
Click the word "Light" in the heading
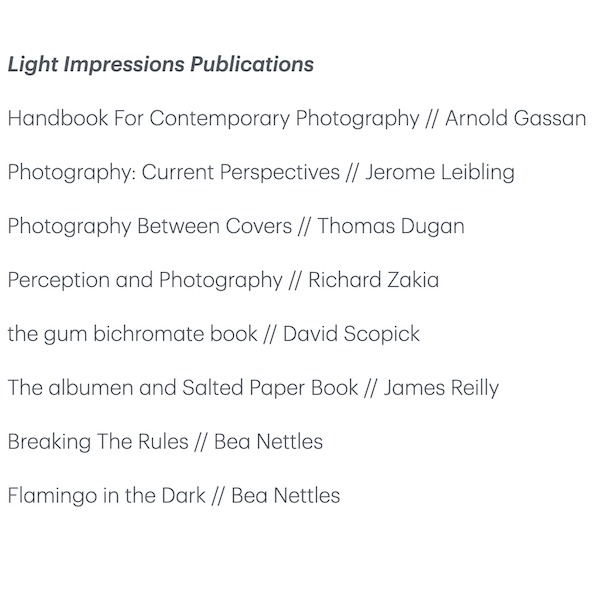(x=31, y=65)
